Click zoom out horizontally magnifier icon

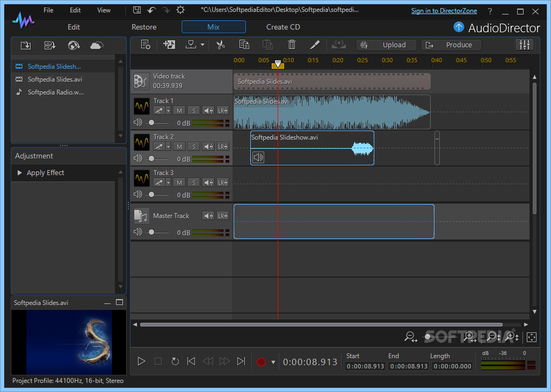coord(410,337)
